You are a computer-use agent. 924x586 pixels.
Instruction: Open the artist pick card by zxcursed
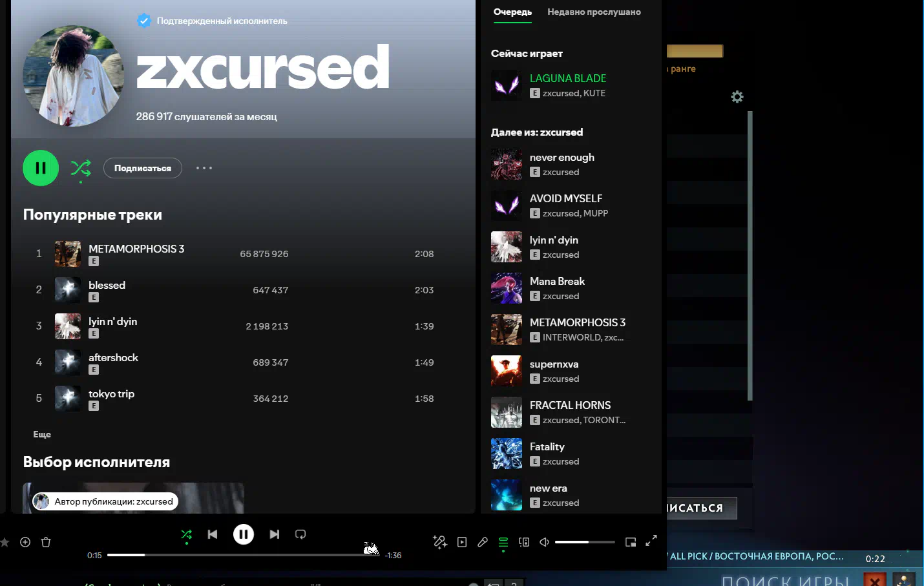click(x=133, y=498)
